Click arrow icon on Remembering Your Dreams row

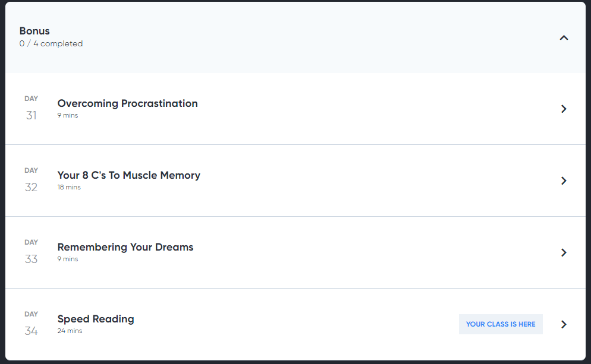[x=564, y=252]
